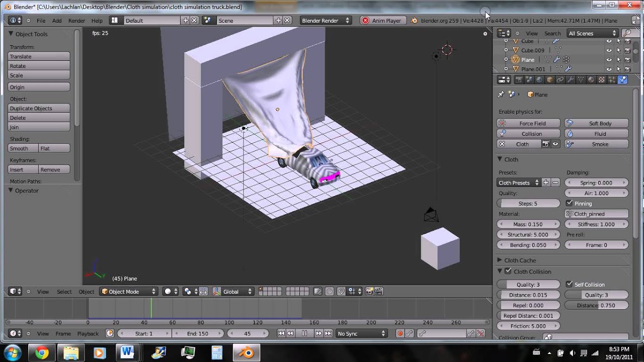Open the Particles properties tab (sparkle icon)
644x362 pixels.
(611, 79)
